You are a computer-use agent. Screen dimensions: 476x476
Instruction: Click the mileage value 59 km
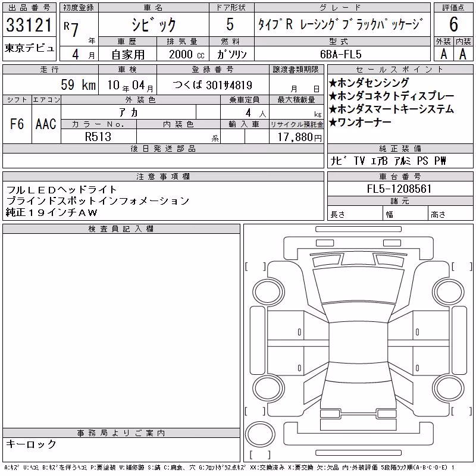tap(79, 84)
